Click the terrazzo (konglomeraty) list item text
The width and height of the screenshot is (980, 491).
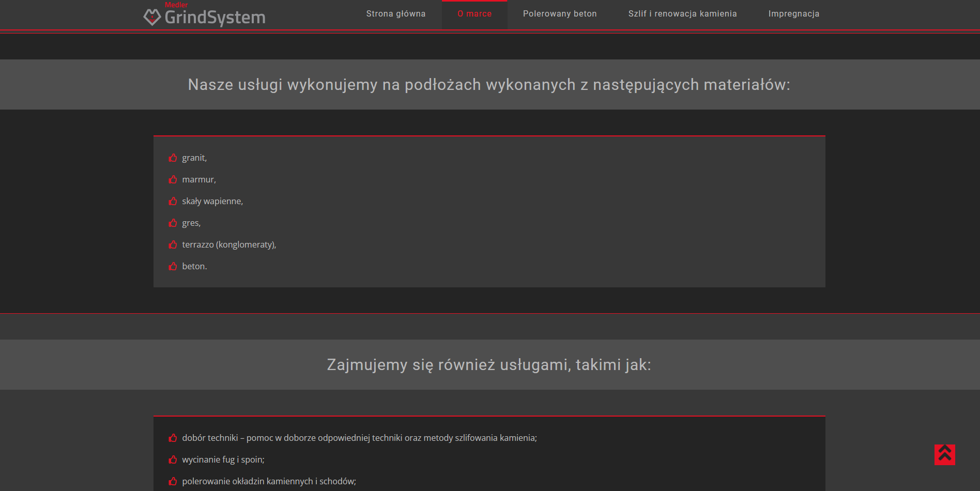[229, 244]
